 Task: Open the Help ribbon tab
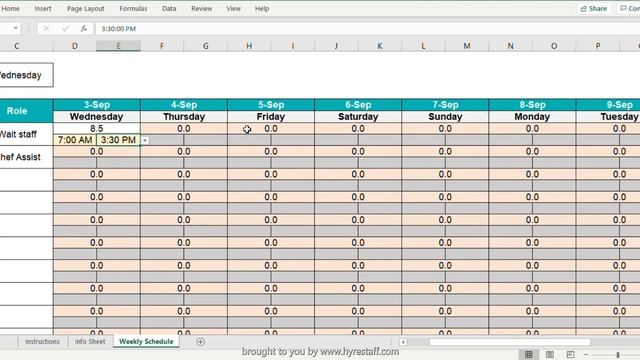(262, 9)
